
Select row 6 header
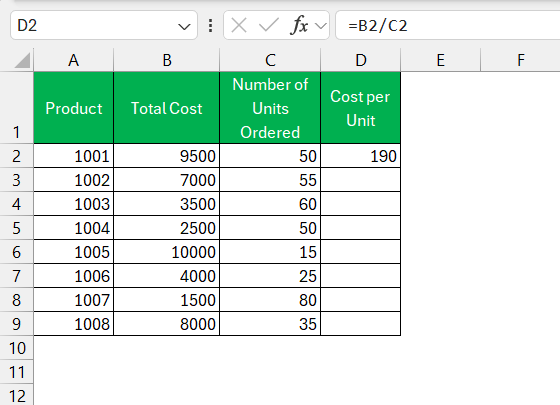point(16,252)
